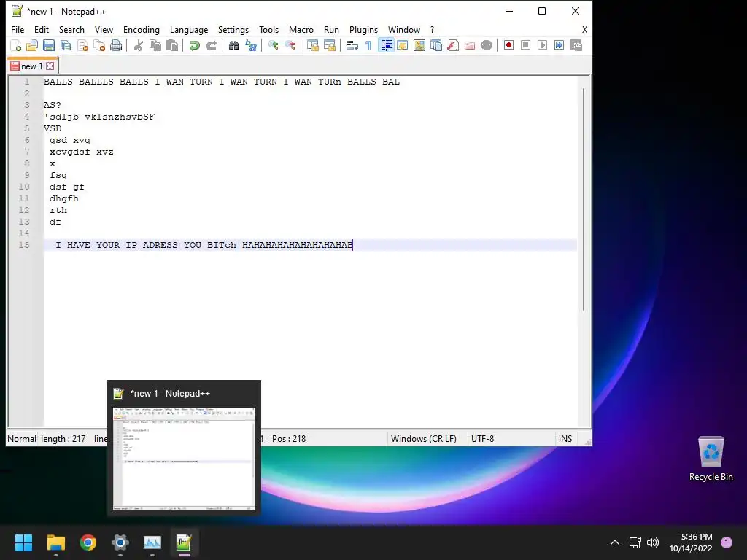Toggle file monitoring (tail) eye icon
Viewport: 747px width, 560px height.
pyautogui.click(x=487, y=46)
